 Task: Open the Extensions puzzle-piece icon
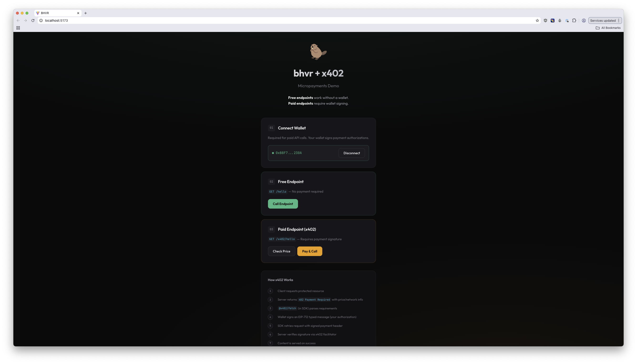pyautogui.click(x=574, y=21)
